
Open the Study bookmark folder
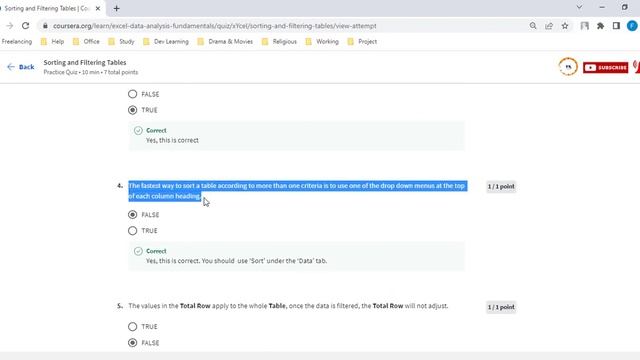122,42
